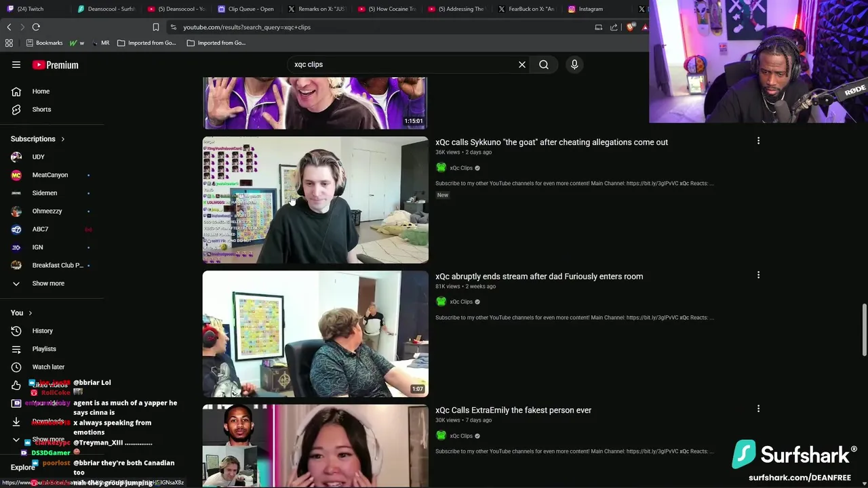Screen dimensions: 868x488
Task: Expand the Subscriptions section chevron
Action: [63, 139]
